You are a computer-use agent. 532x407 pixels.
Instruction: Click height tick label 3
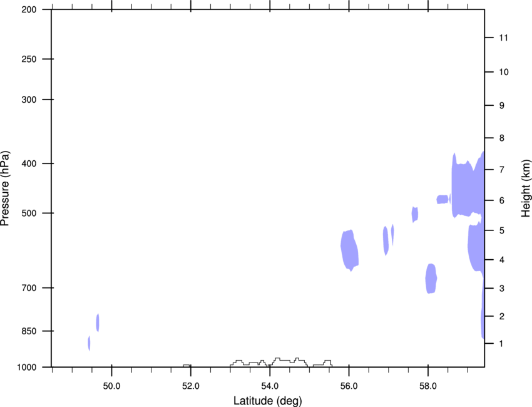click(x=502, y=289)
